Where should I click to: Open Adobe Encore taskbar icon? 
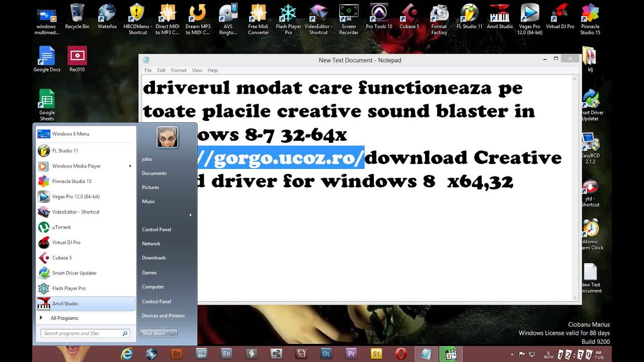coord(226,353)
